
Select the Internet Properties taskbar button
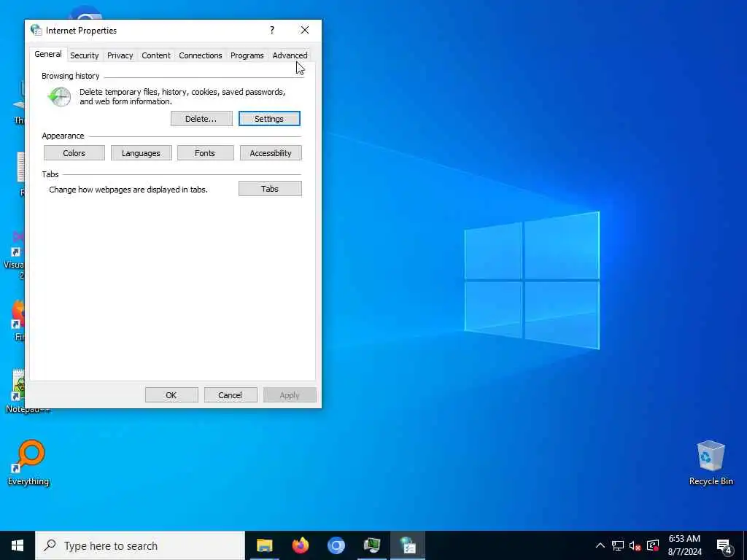tap(408, 545)
